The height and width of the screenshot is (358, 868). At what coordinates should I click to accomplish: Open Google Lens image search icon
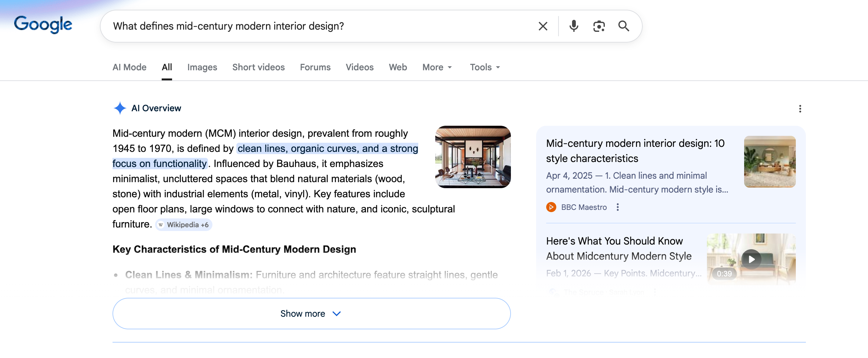point(599,26)
